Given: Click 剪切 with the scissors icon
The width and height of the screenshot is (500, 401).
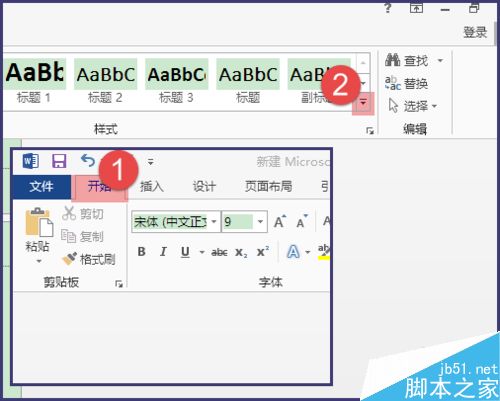Looking at the screenshot, I should pos(83,214).
